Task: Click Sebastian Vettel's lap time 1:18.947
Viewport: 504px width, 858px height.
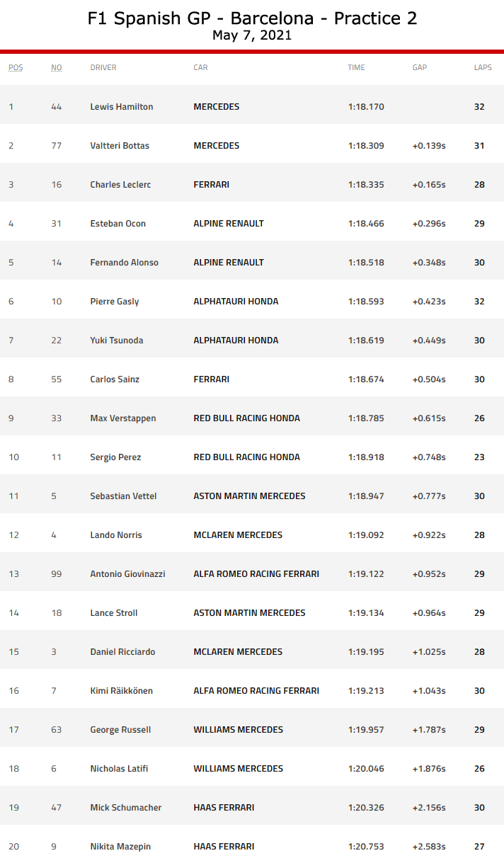Action: coord(366,496)
